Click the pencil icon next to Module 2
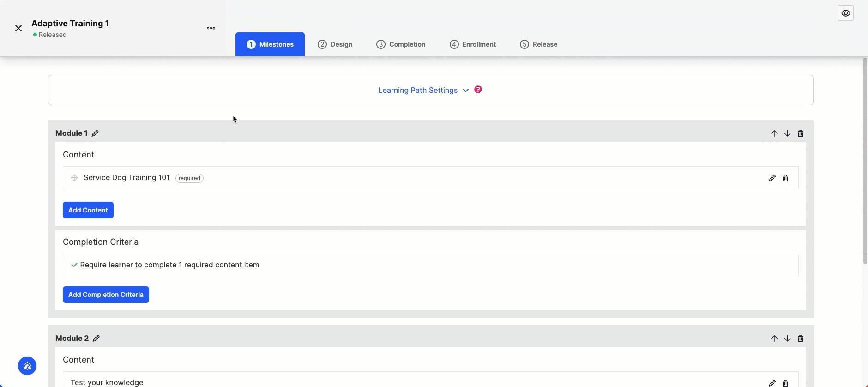 coord(96,339)
